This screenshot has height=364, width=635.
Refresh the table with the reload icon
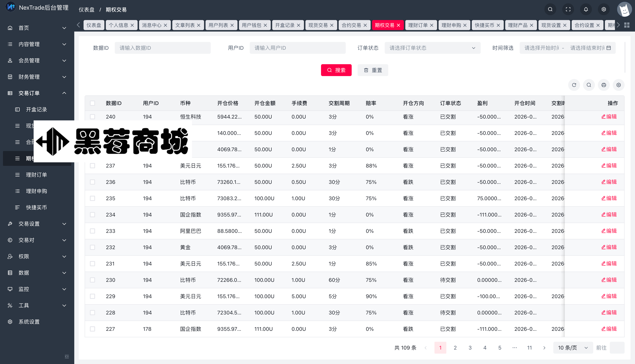click(574, 85)
